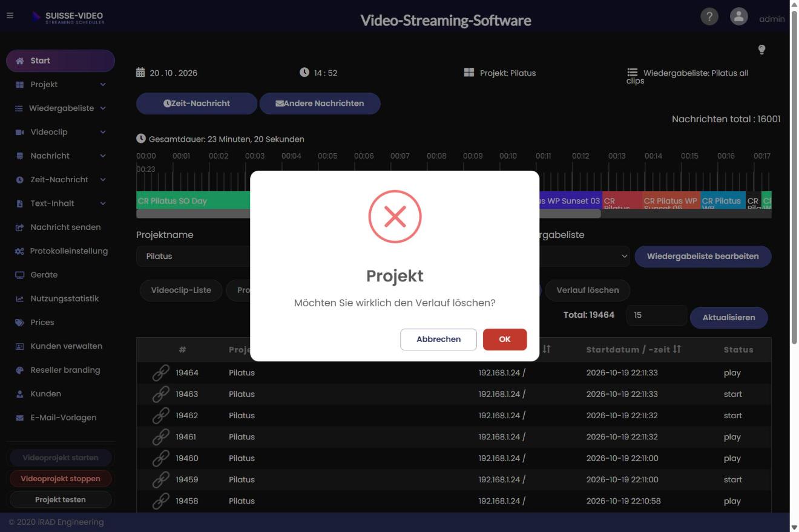Viewport: 799px width, 532px height.
Task: Open Nachricht senden in the sidebar
Action: click(x=61, y=227)
